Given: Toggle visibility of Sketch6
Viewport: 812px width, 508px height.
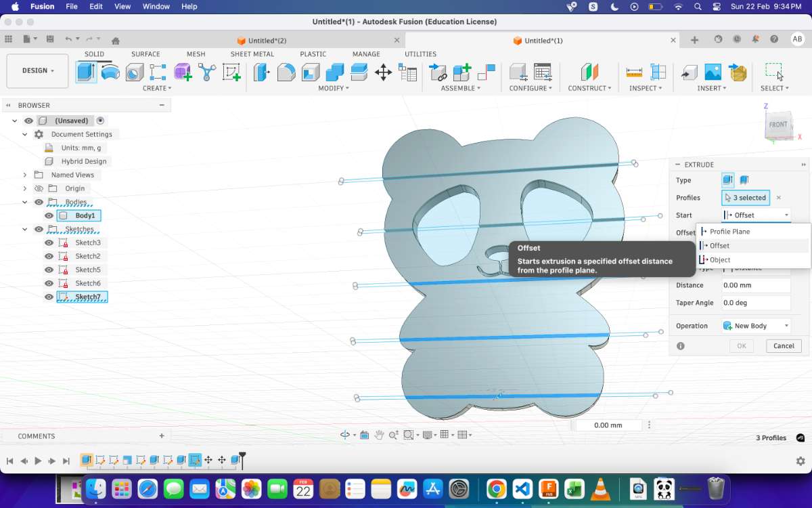Looking at the screenshot, I should click(x=49, y=283).
